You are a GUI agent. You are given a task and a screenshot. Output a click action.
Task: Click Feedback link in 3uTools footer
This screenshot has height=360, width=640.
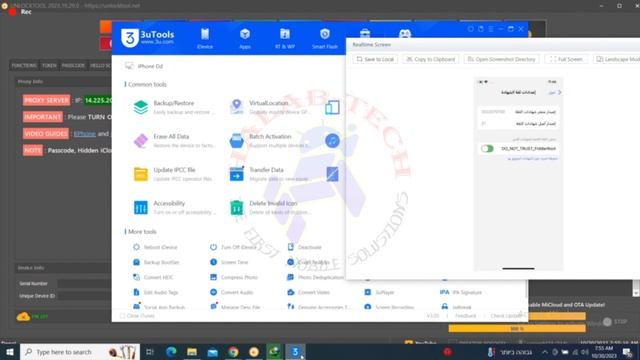tap(465, 316)
